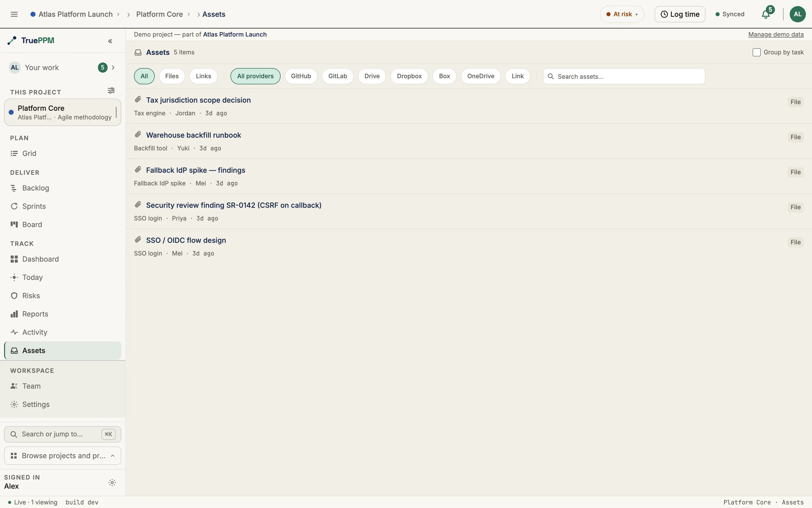Click chevron after Platform Core breadcrumb
Screen dimensions: 812x508
pyautogui.click(x=189, y=14)
